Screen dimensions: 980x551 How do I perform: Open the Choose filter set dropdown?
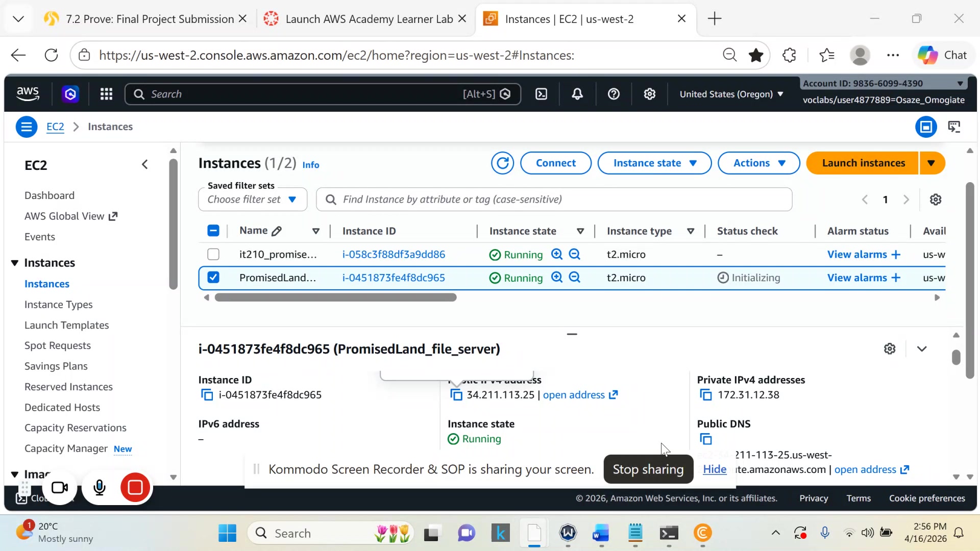pyautogui.click(x=252, y=199)
